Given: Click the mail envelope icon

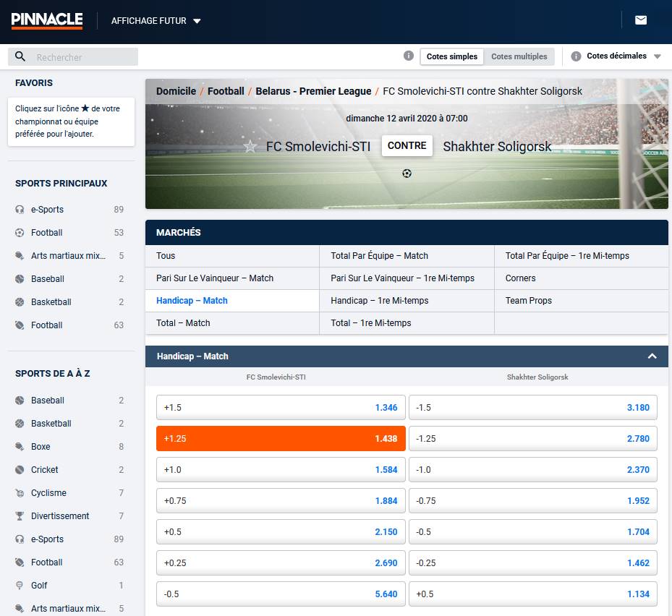Looking at the screenshot, I should click(641, 20).
